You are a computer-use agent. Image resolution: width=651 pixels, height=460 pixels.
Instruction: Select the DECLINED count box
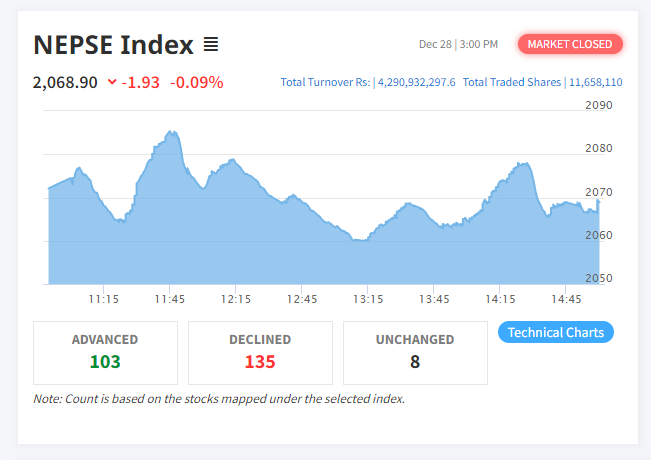[x=260, y=352]
